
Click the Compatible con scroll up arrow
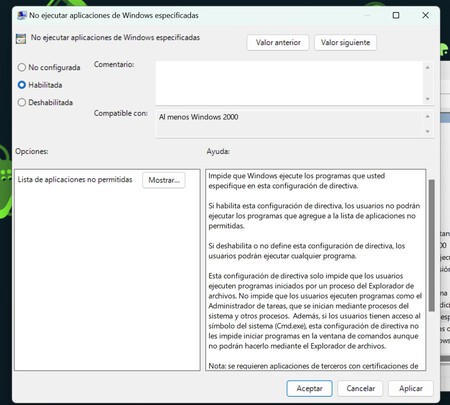click(428, 116)
